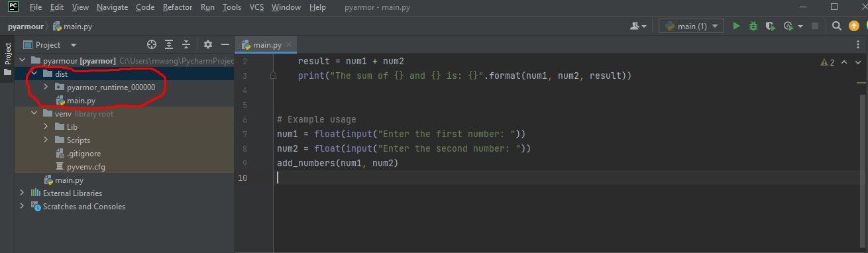Viewport: 868px width, 253px height.
Task: Open Search Everywhere magnifier icon
Action: pos(837,26)
